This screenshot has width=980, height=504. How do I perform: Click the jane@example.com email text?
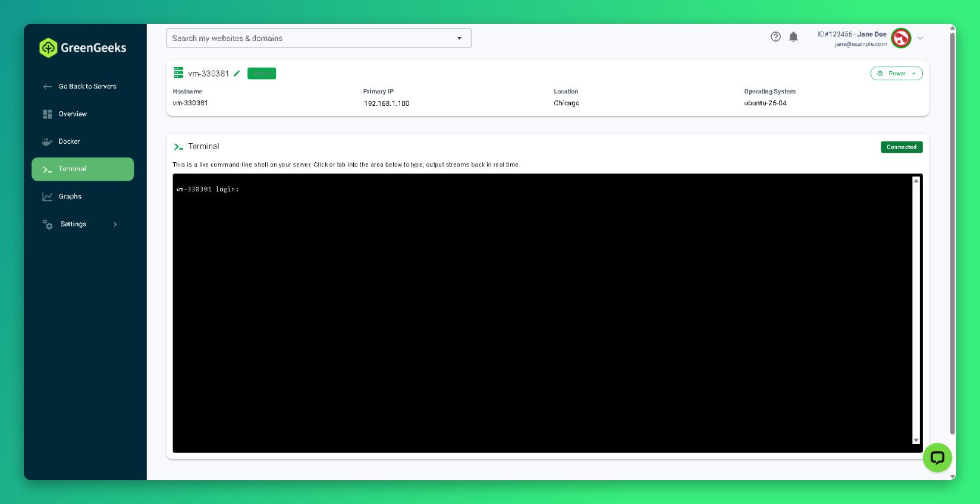pos(860,44)
